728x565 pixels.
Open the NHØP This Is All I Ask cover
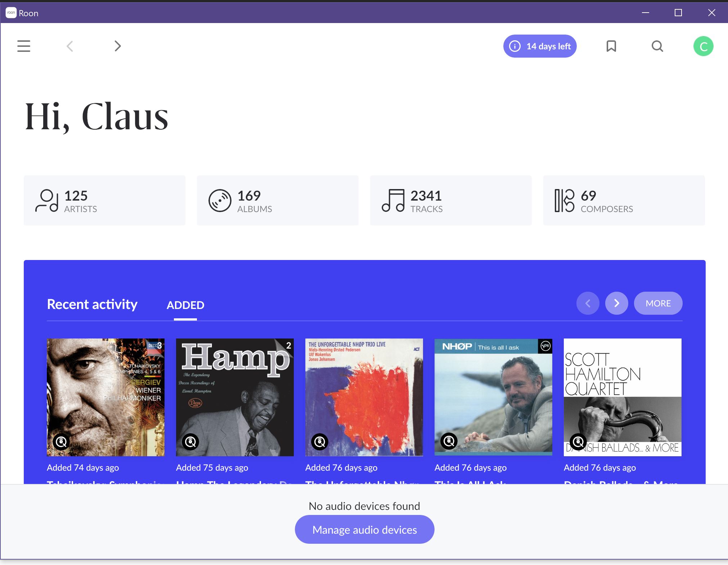[493, 397]
